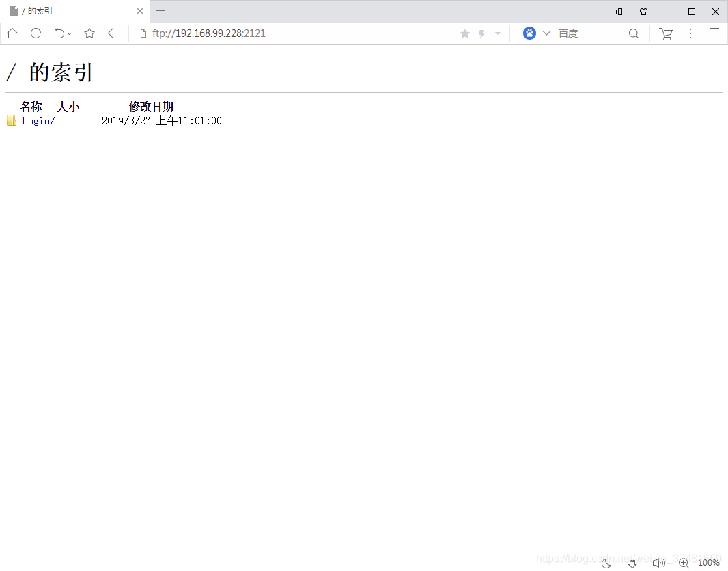The height and width of the screenshot is (571, 728).
Task: Open the download manager on the bottom bar
Action: tap(632, 562)
